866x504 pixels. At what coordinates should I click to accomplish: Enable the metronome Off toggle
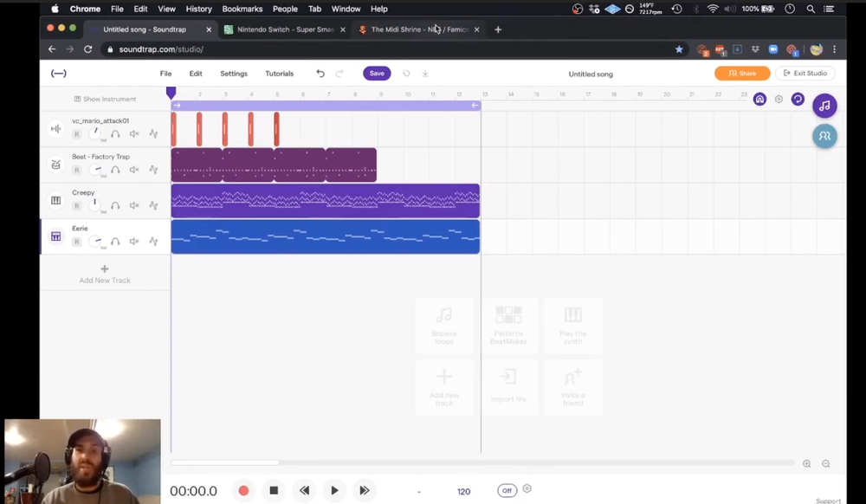click(x=507, y=490)
